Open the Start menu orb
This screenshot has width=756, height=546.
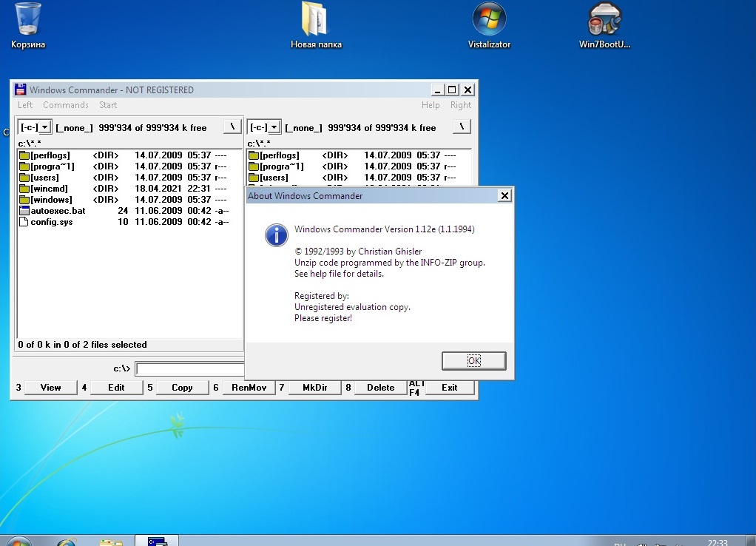click(18, 541)
